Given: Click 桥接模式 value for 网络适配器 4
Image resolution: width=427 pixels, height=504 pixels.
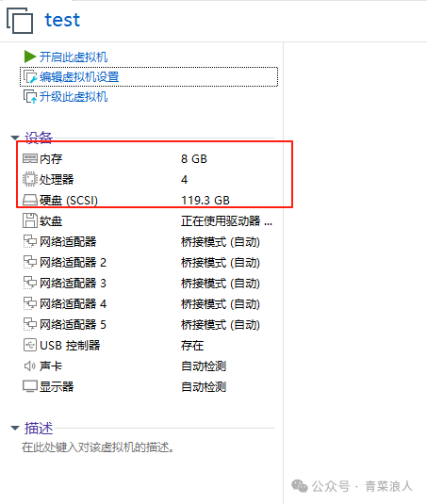Looking at the screenshot, I should click(221, 303).
